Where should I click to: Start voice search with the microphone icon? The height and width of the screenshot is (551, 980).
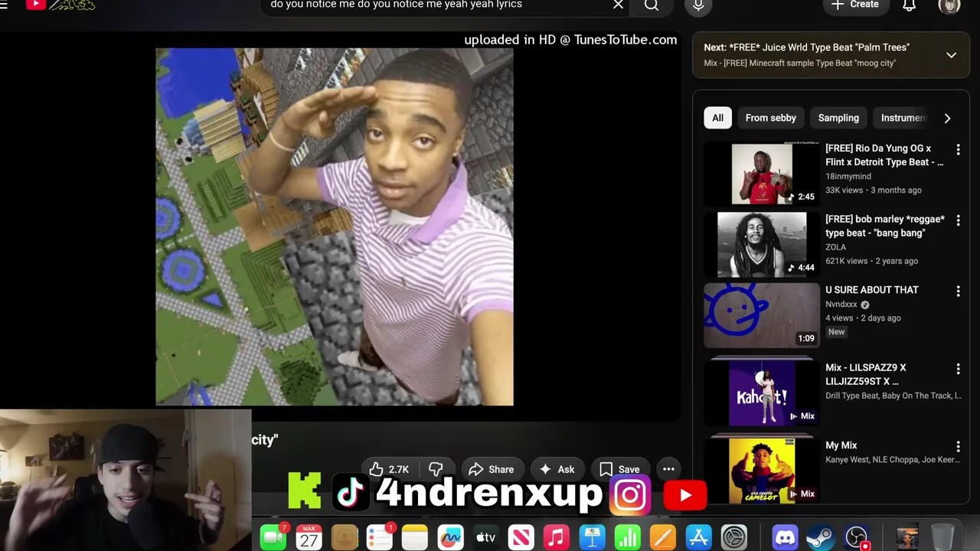coord(698,5)
